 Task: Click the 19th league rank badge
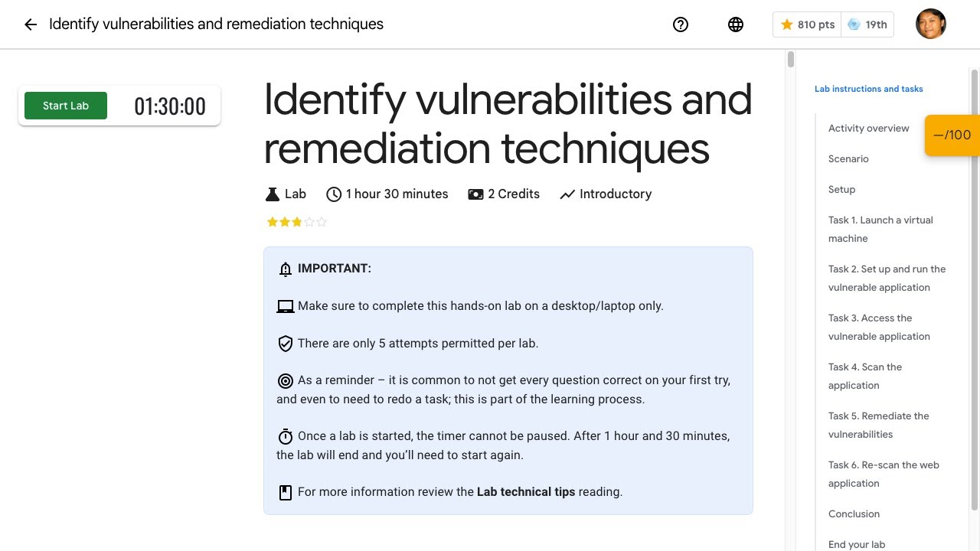coord(867,24)
